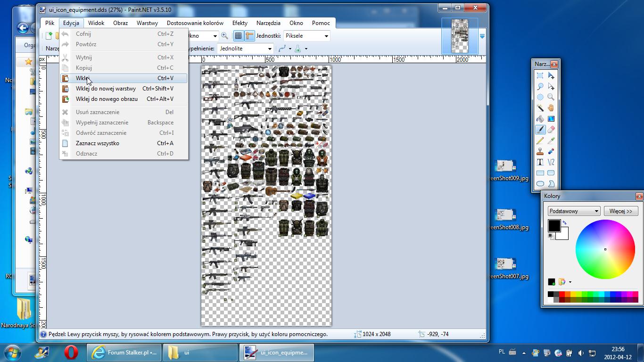Click the add color to palette icon
Image resolution: width=644 pixels, height=362 pixels.
(x=552, y=282)
